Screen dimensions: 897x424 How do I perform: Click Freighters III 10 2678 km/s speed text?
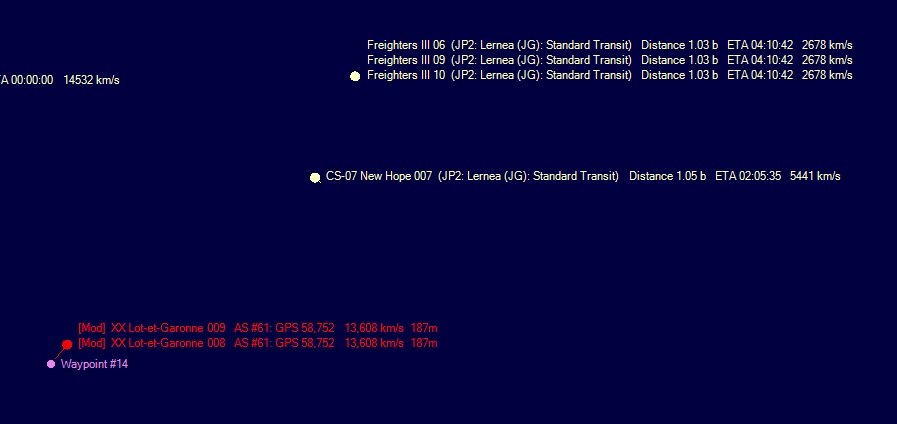(827, 75)
